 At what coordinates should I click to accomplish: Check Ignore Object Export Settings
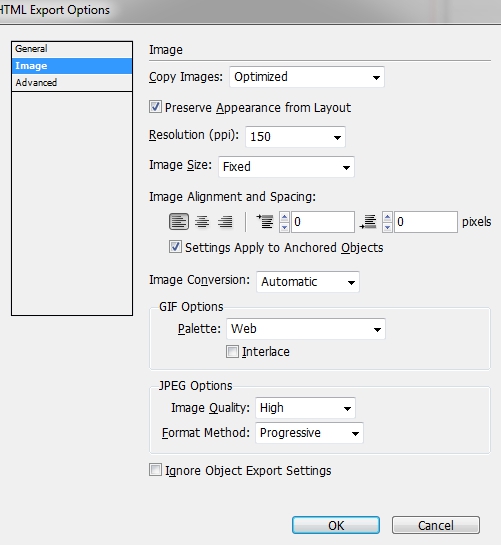click(155, 470)
